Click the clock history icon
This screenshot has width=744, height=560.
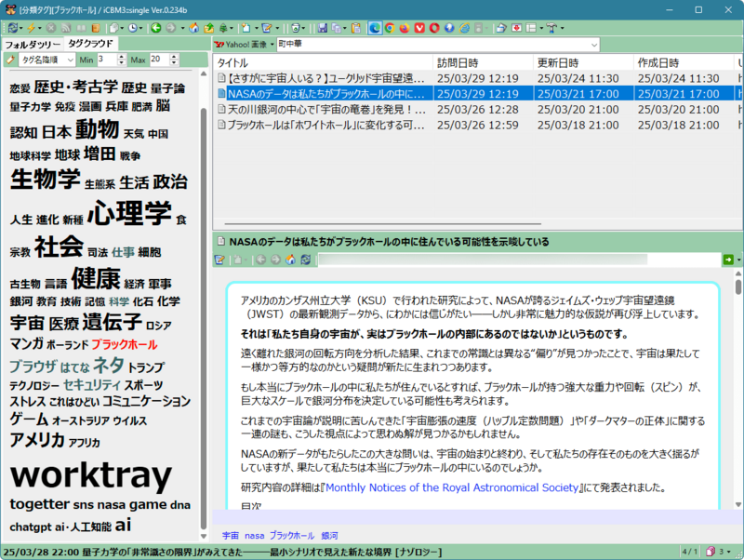pyautogui.click(x=132, y=28)
